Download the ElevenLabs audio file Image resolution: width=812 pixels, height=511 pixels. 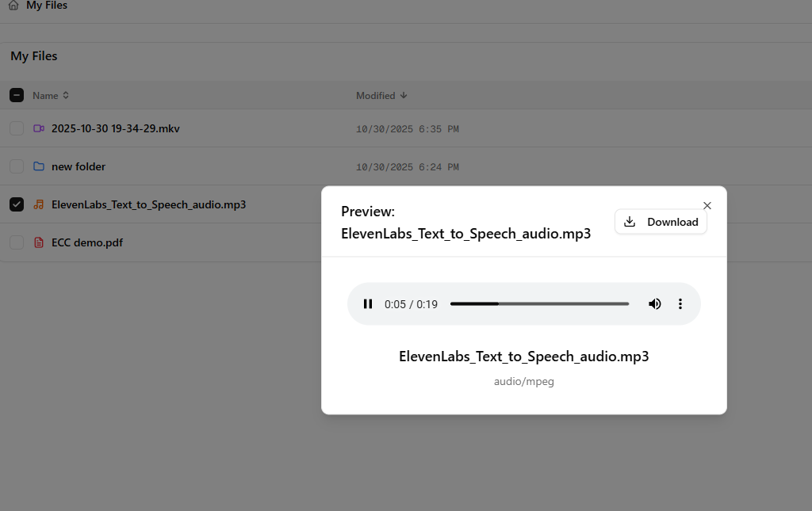point(661,222)
